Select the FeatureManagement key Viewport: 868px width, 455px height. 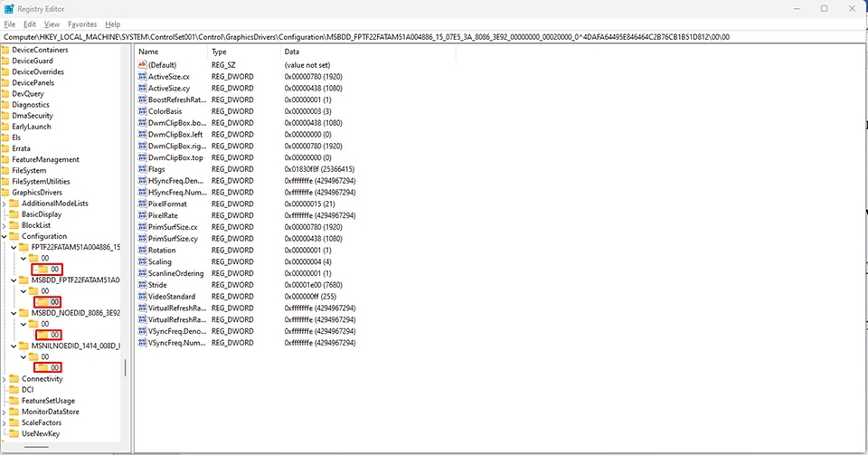click(45, 159)
